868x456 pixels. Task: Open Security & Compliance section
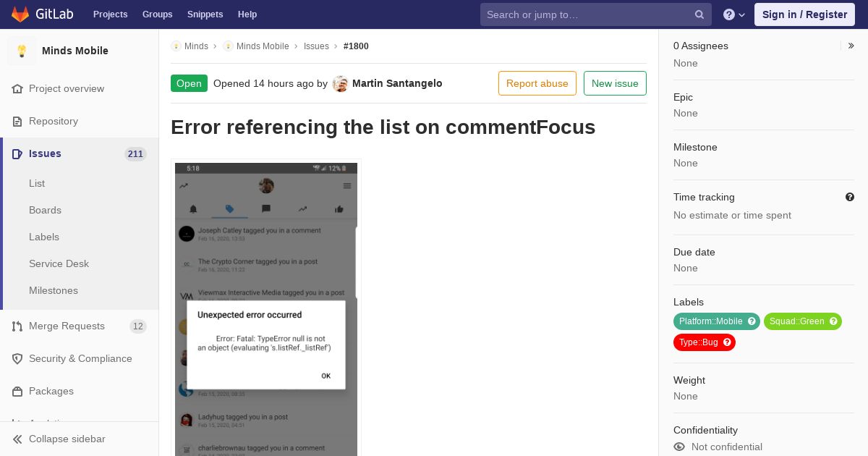coord(80,358)
